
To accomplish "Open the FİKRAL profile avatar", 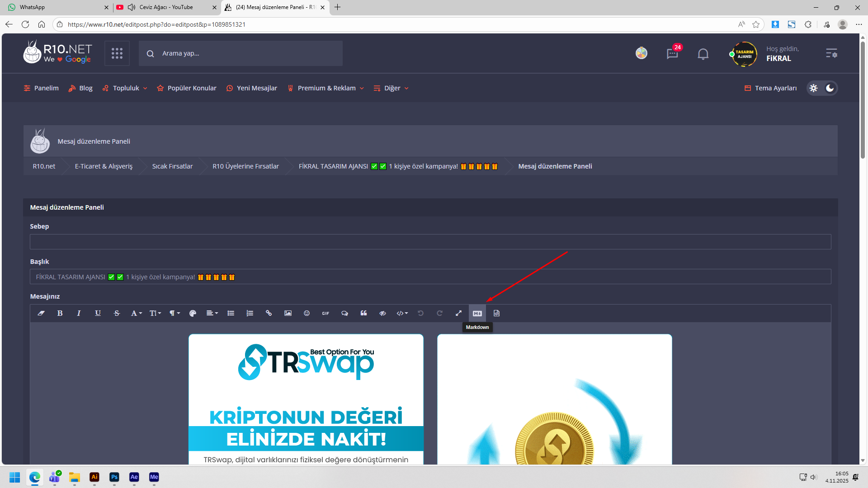I will tap(744, 54).
